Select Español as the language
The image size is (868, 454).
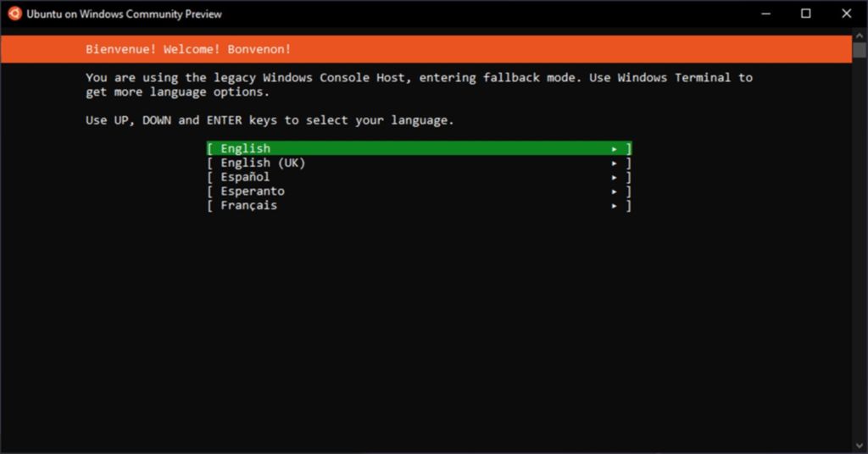tap(245, 177)
